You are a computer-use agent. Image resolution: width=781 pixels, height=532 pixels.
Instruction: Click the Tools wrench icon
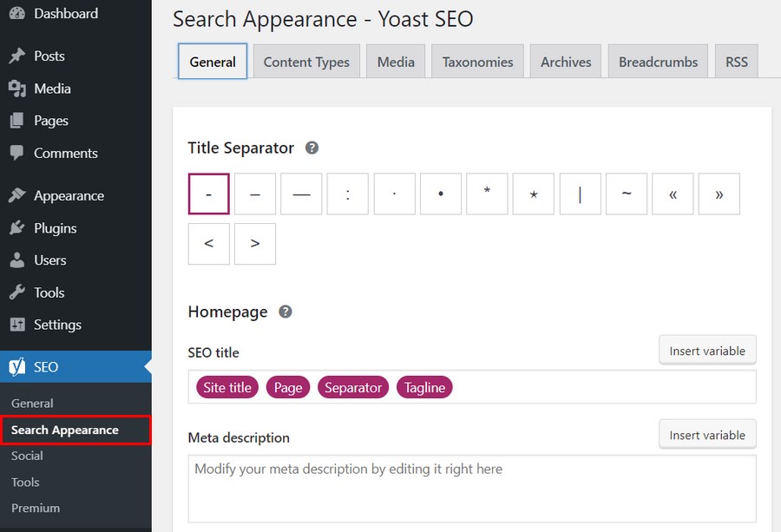[17, 292]
